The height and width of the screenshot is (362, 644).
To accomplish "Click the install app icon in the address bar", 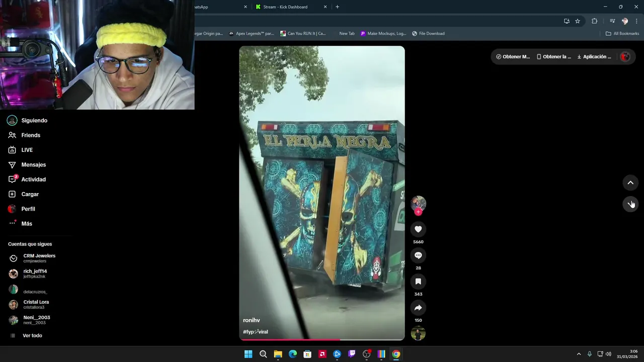I will click(x=567, y=21).
